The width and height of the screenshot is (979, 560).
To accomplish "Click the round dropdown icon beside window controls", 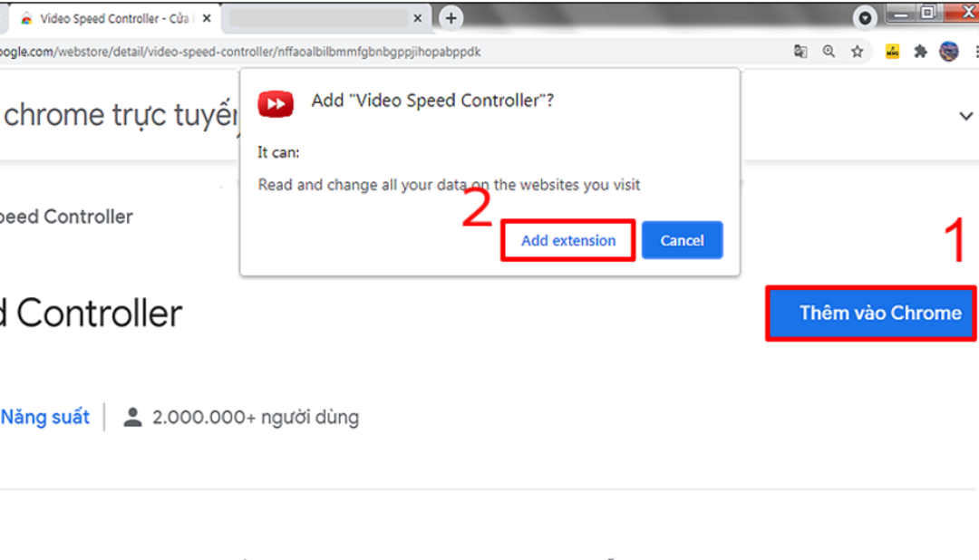I will pos(865,18).
